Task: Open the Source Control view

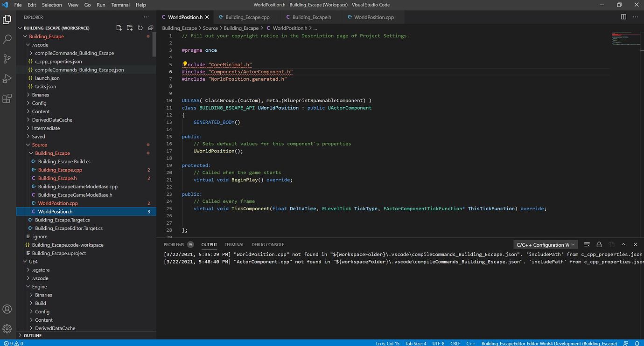Action: (x=7, y=59)
